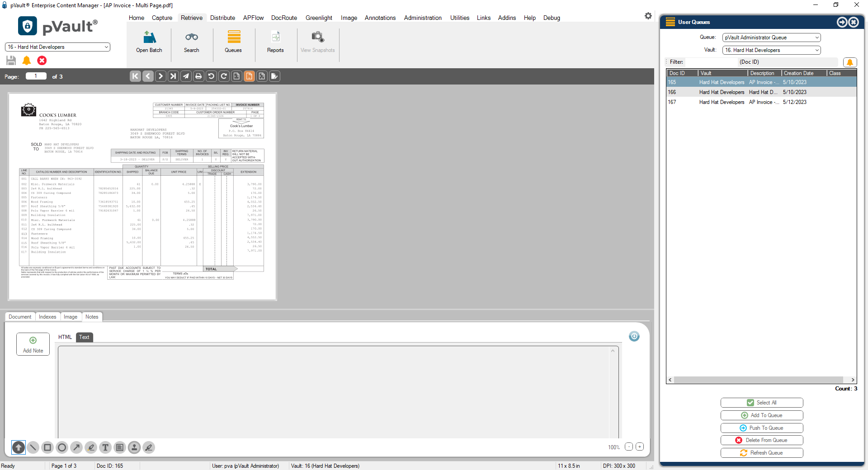
Task: Expand the Vault dropdown in User Queues
Action: 772,50
